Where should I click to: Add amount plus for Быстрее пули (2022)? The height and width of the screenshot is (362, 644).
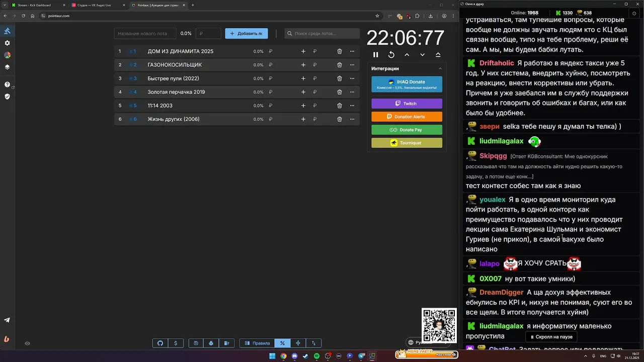pos(303,78)
